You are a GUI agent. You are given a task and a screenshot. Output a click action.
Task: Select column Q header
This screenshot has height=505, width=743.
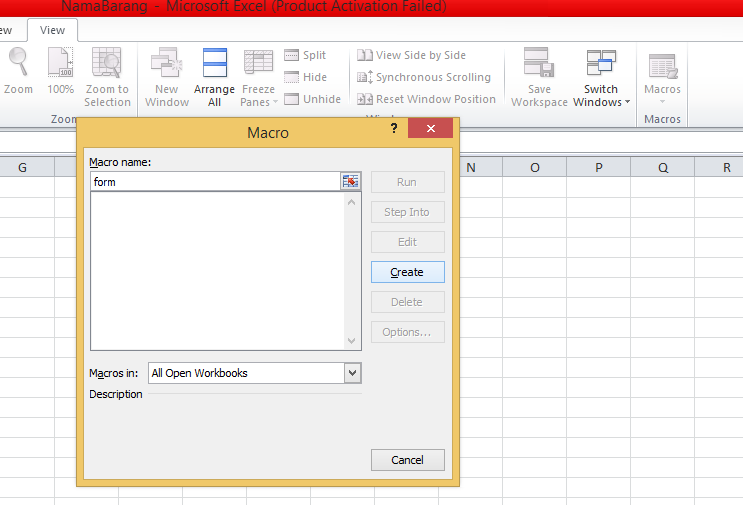tap(662, 168)
